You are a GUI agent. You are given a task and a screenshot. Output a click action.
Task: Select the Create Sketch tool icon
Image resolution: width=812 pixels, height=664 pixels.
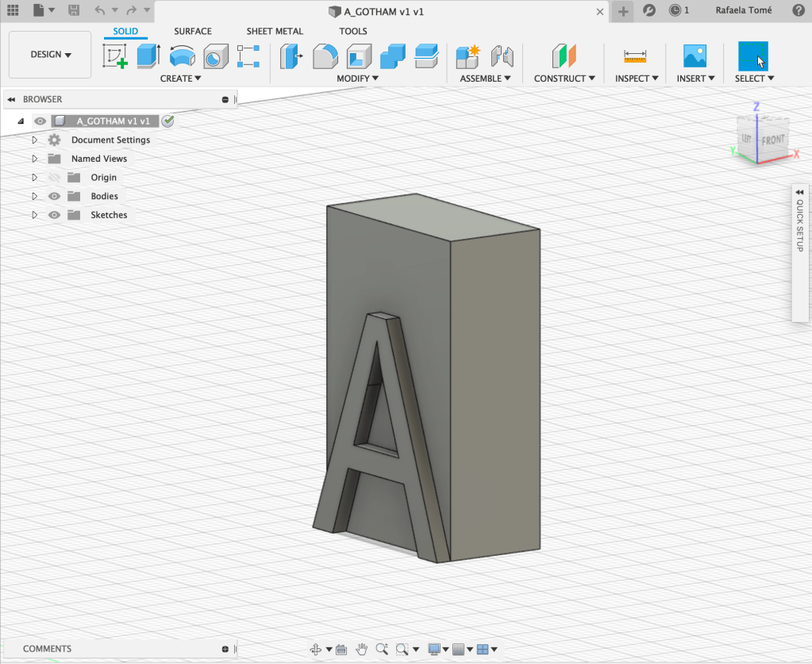[115, 56]
